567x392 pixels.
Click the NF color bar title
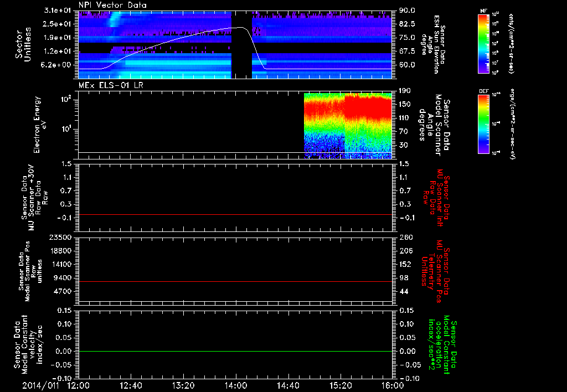point(484,11)
